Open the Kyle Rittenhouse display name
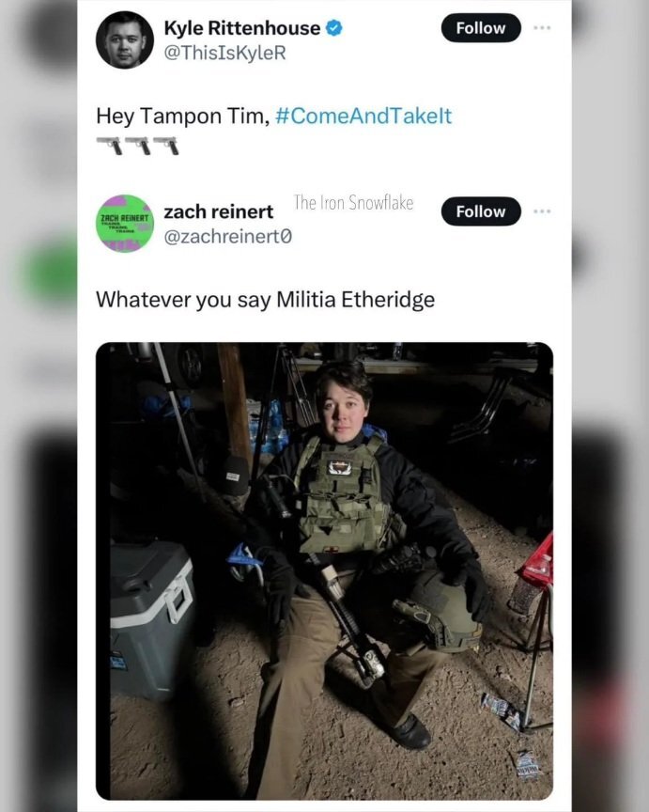This screenshot has width=649, height=812. (x=242, y=28)
